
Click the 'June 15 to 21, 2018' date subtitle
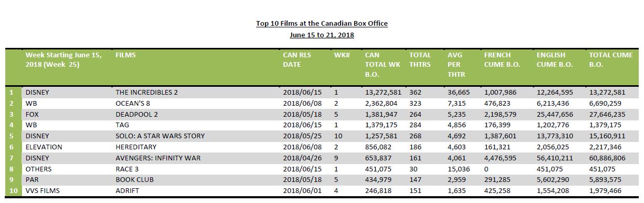322,35
